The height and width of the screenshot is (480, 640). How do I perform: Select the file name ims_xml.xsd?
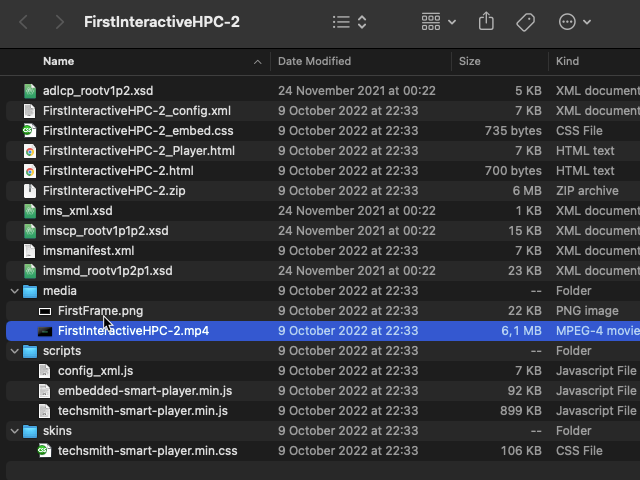(x=78, y=211)
